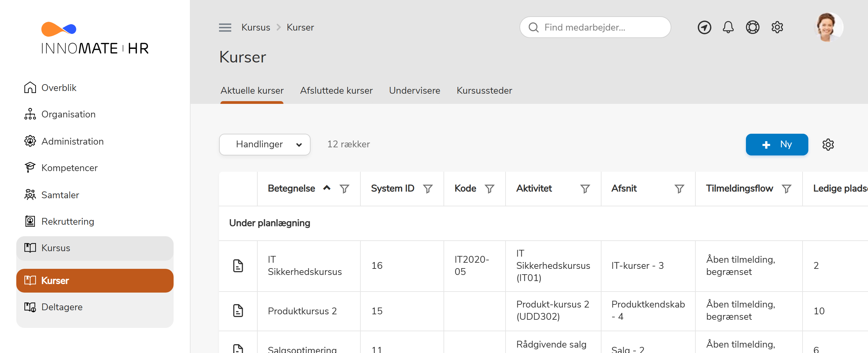Click Kursus breadcrumb link
Screen dimensions: 868x353
pyautogui.click(x=256, y=27)
